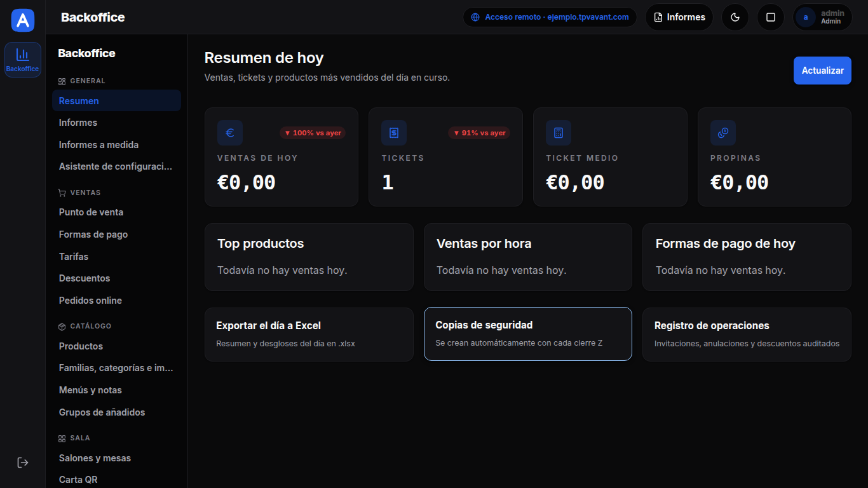This screenshot has width=868, height=488.
Task: Open Punto de venta section
Action: pos(117,212)
